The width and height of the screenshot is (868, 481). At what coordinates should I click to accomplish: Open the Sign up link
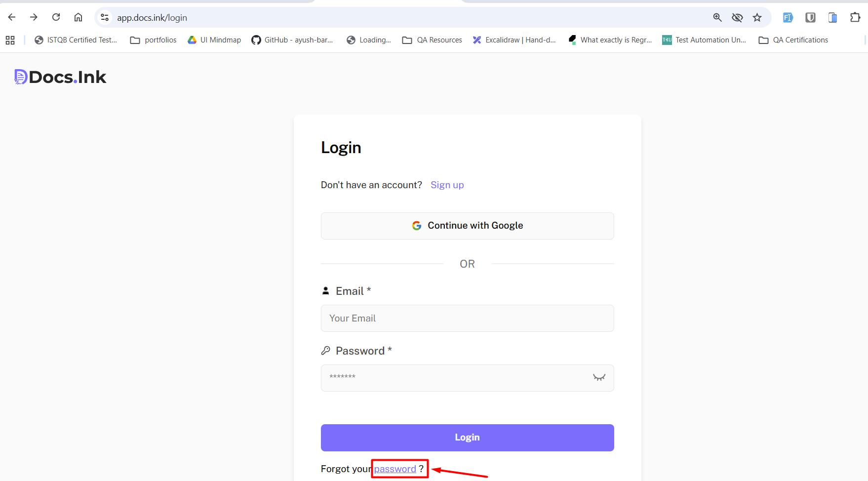[447, 185]
